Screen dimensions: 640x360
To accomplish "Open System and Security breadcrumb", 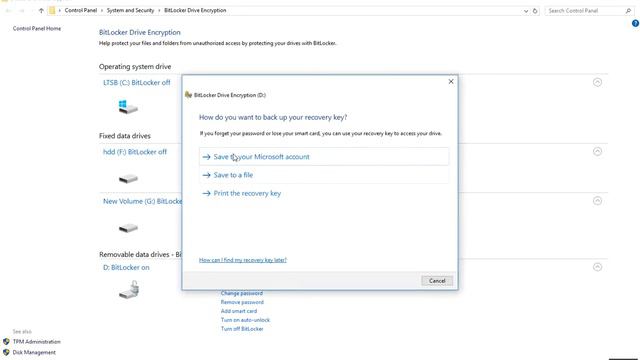I will tap(130, 11).
